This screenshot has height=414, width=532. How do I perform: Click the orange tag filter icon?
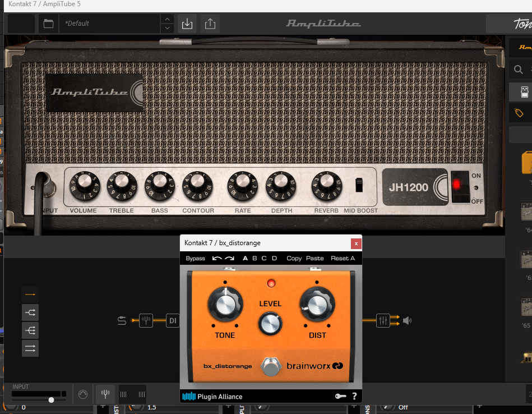519,113
